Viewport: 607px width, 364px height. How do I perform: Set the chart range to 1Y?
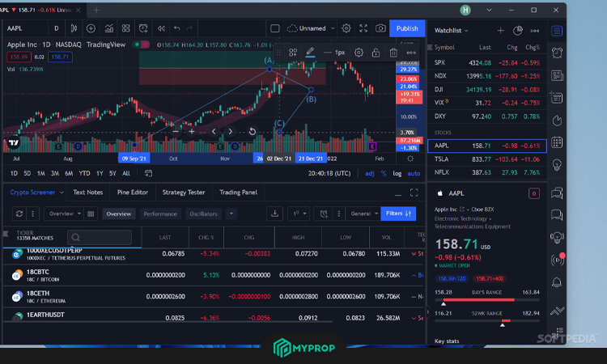pyautogui.click(x=100, y=173)
